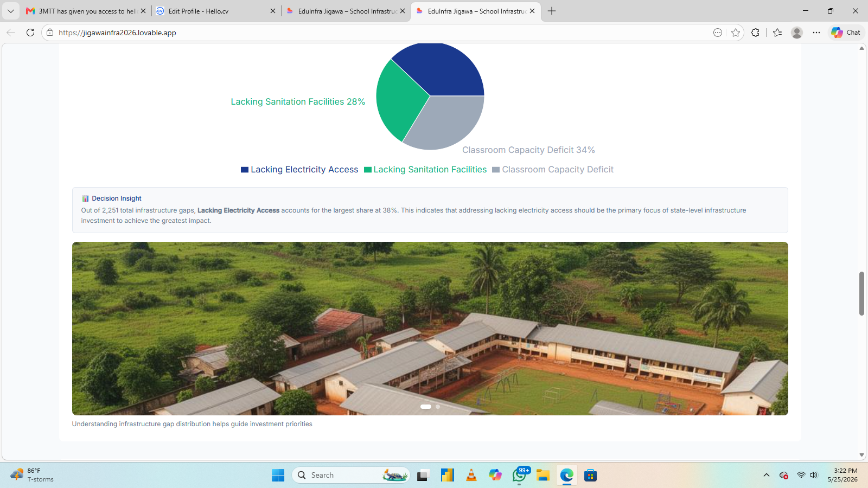Screen dimensions: 868x488
Task: Click the Decision Insight heading
Action: (x=117, y=198)
